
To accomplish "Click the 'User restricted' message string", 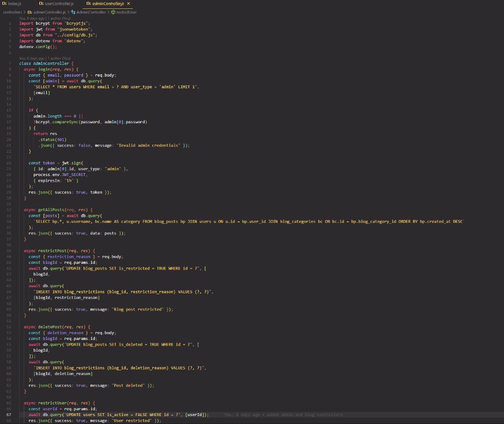I will [133, 420].
